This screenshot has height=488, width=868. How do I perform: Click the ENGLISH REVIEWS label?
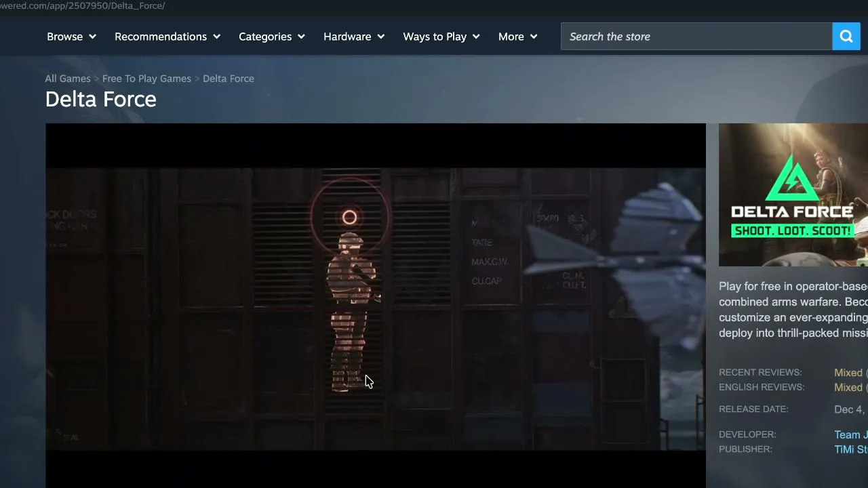click(x=762, y=388)
